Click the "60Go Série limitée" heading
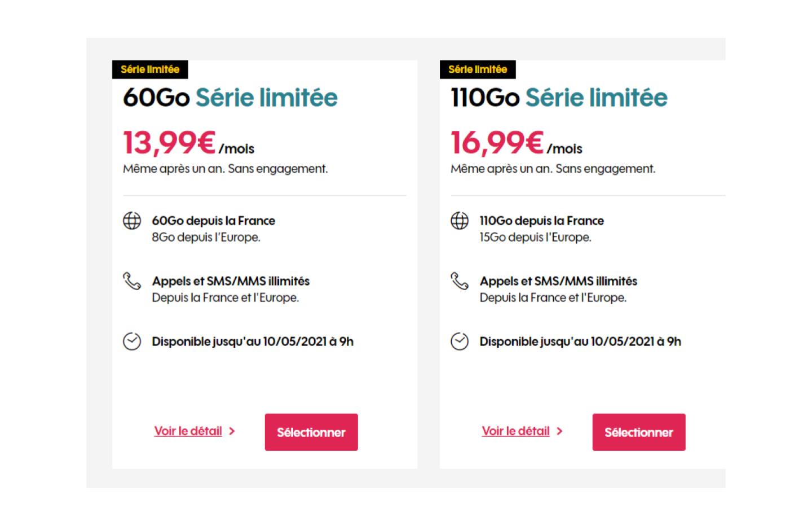Image resolution: width=812 pixels, height=526 pixels. pyautogui.click(x=230, y=98)
